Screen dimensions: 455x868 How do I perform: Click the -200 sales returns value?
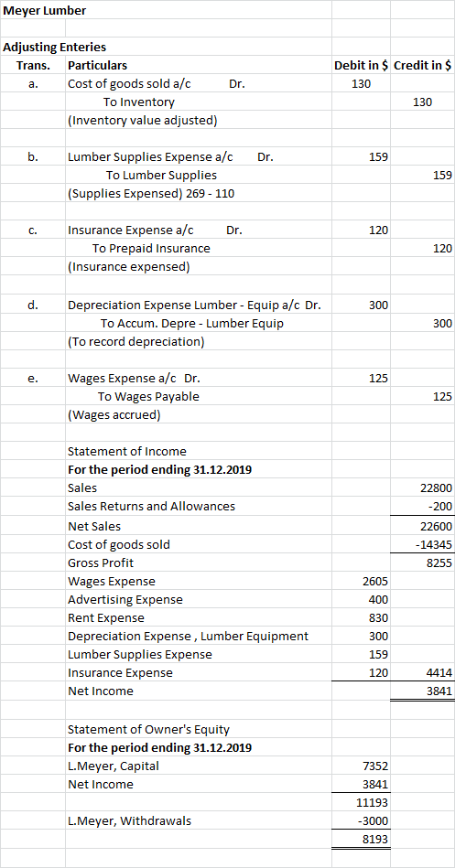pyautogui.click(x=441, y=507)
